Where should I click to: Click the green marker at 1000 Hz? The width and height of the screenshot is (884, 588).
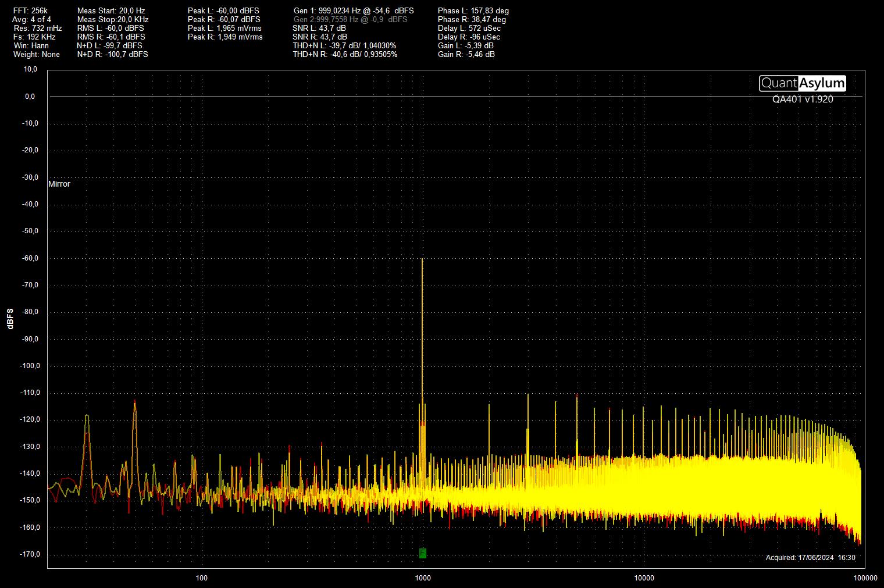pos(423,553)
